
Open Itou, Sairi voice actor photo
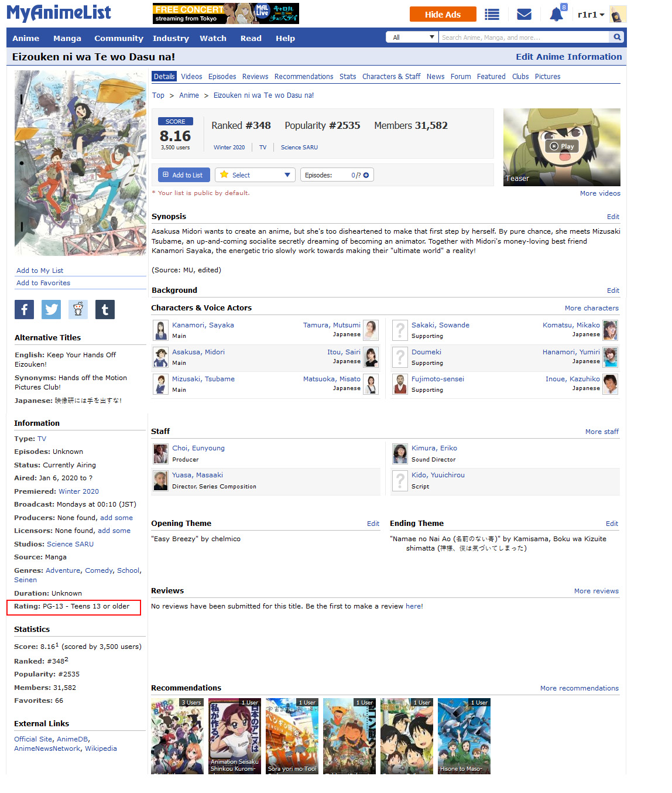(371, 357)
